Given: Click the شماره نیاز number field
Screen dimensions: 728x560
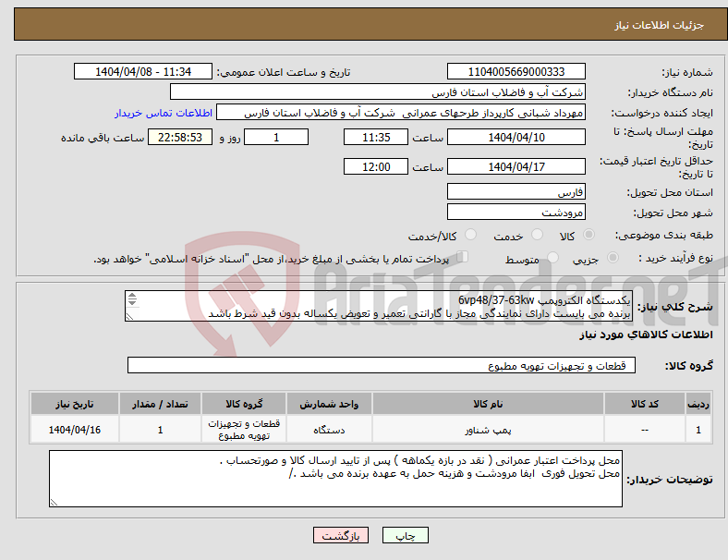Looking at the screenshot, I should tap(516, 71).
